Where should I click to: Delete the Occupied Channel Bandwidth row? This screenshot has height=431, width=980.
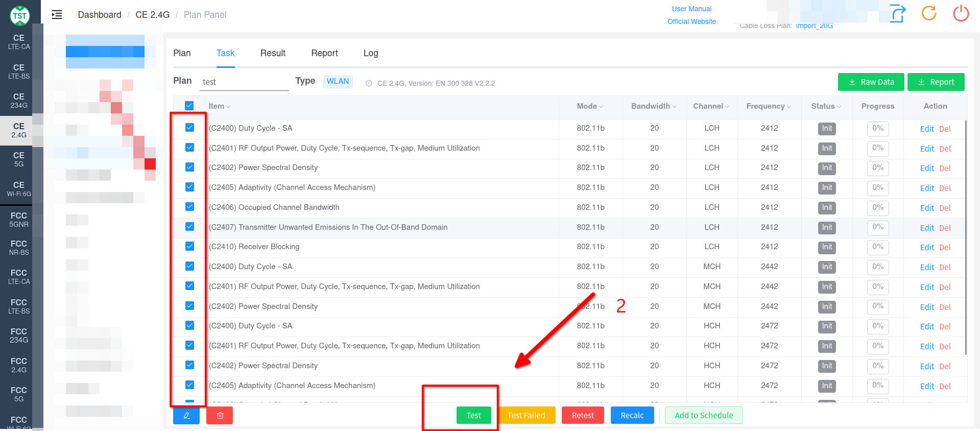click(x=945, y=208)
